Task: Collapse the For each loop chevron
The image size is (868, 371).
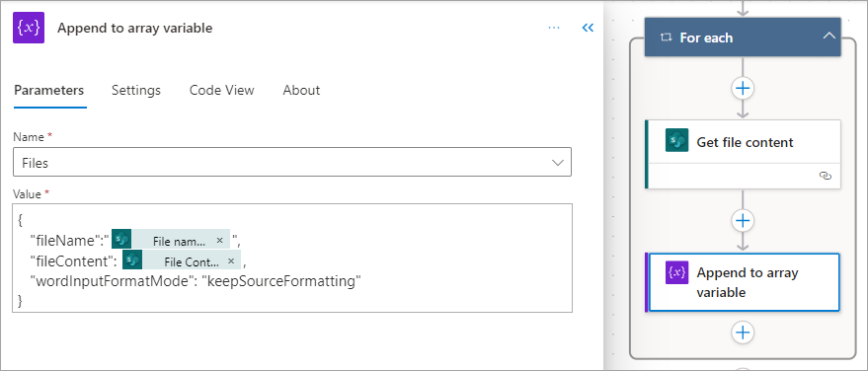Action: 829,36
